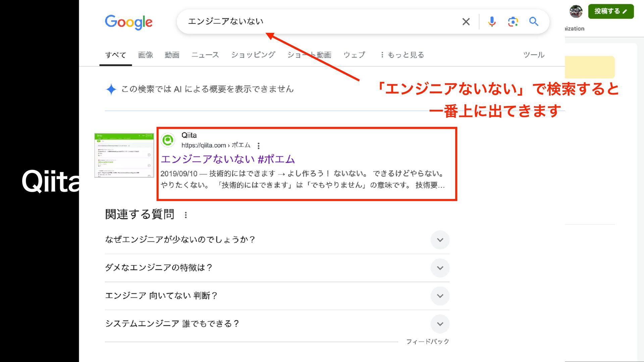Viewport: 644px width, 362px height.
Task: Open Google Lens image search icon
Action: coord(513,22)
